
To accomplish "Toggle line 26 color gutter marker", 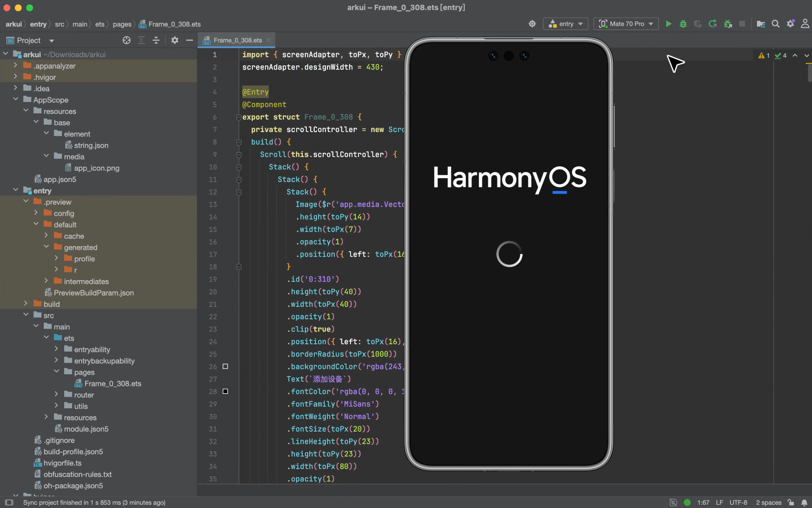I will 225,366.
